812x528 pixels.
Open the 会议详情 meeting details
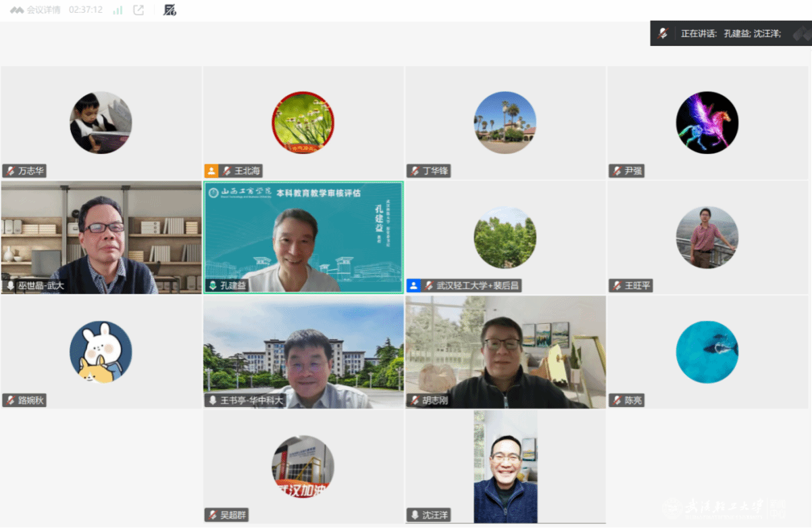(35, 10)
